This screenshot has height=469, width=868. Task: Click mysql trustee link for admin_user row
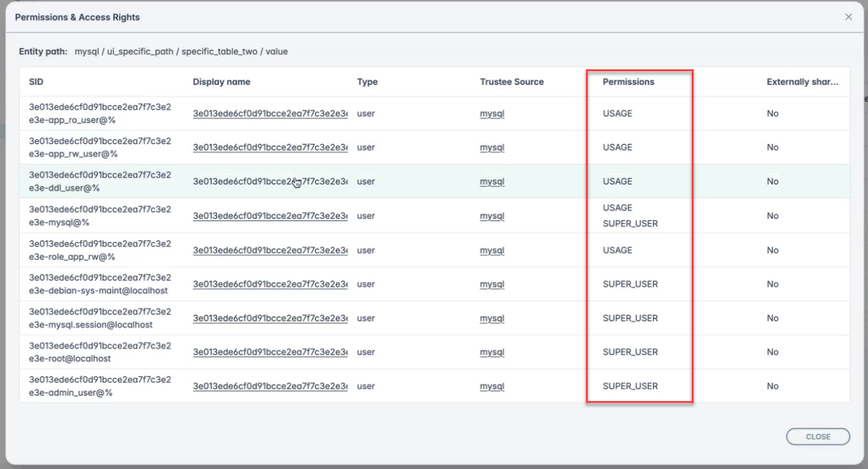click(x=492, y=386)
